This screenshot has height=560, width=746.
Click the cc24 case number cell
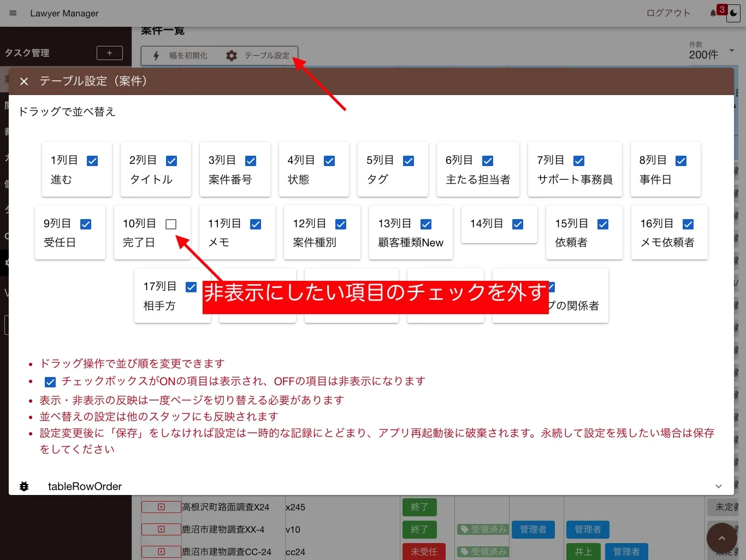coord(295,552)
